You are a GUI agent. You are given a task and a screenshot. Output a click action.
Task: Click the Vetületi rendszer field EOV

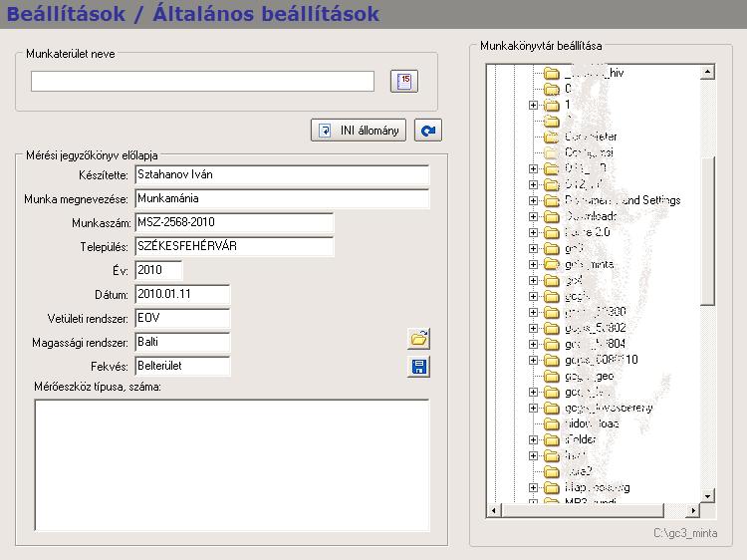[182, 318]
